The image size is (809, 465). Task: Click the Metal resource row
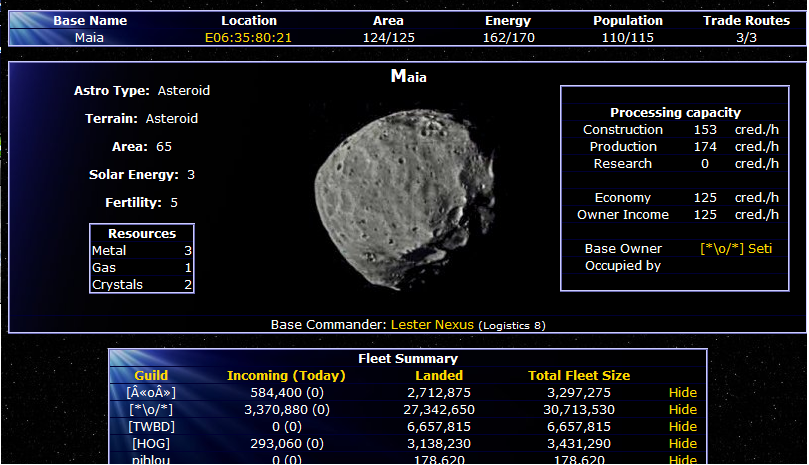coord(142,250)
